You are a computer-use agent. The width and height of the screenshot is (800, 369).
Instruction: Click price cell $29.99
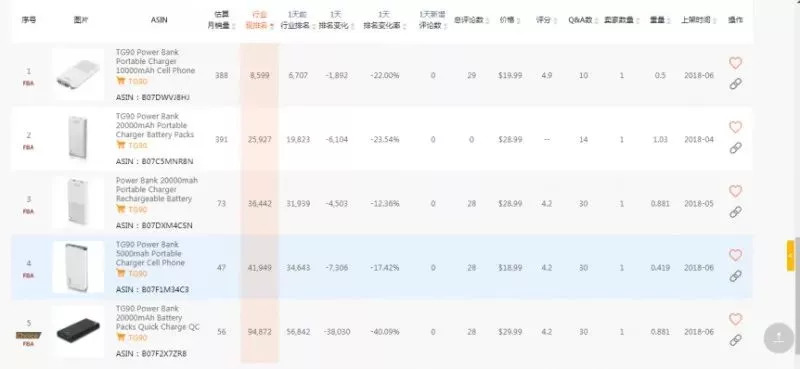tap(510, 332)
